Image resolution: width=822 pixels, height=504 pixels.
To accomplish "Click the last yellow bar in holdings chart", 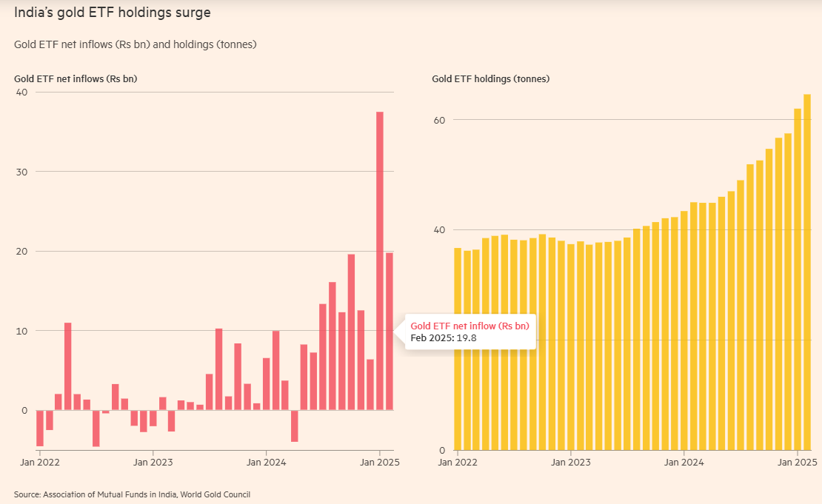I will 807,272.
